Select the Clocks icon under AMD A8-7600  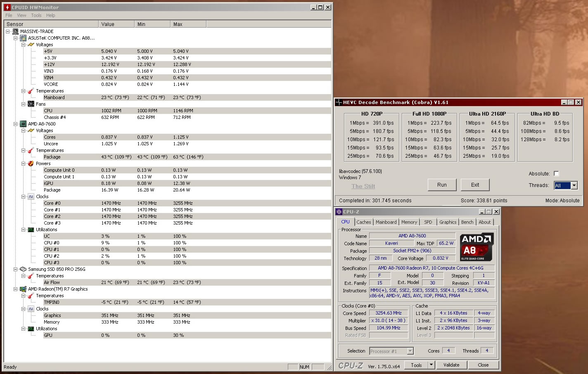31,196
